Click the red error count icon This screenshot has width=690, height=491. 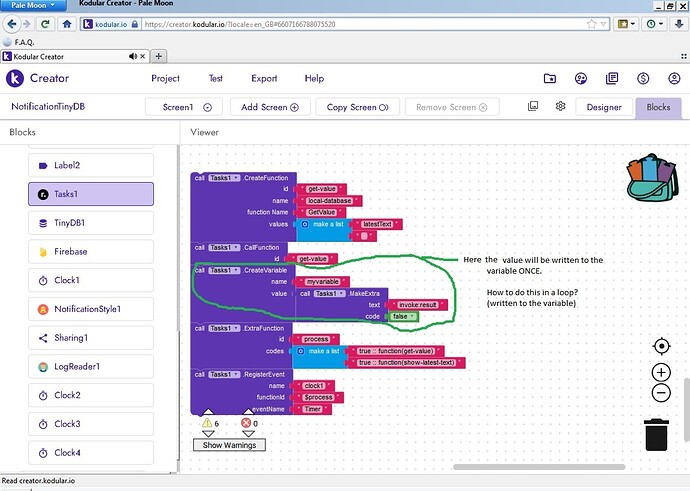coord(246,423)
